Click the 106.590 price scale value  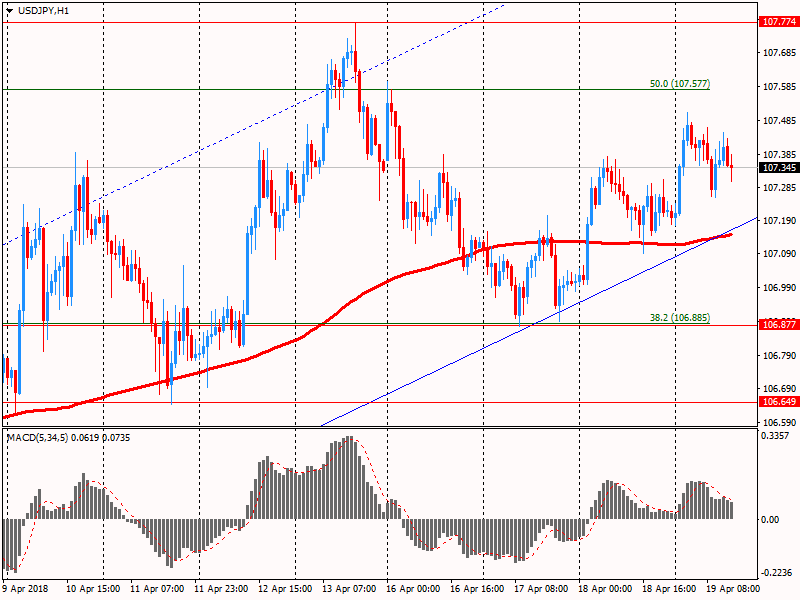(779, 422)
